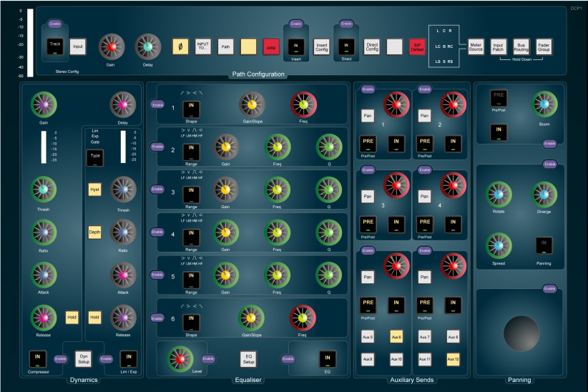Open the Input Patch button
Image resolution: width=588 pixels, height=392 pixels.
(498, 47)
